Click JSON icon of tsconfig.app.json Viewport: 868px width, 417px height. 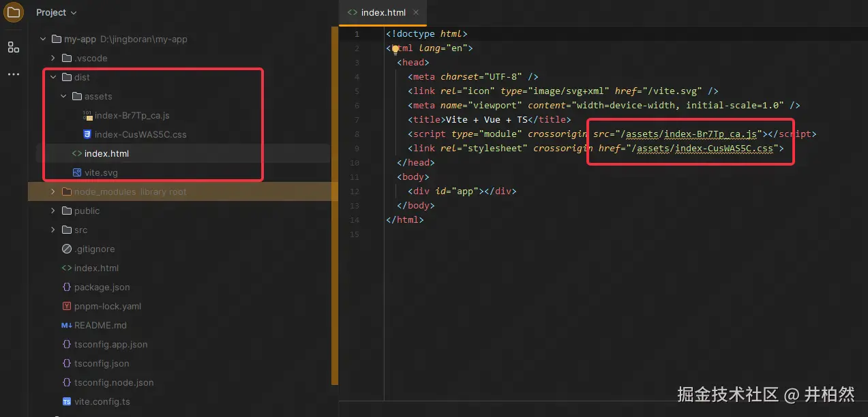66,344
